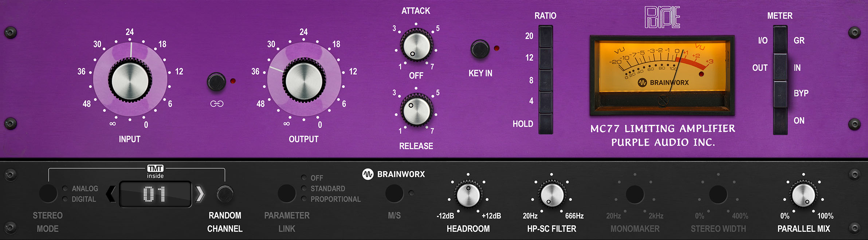
Task: Click the +12dB headroom label
Action: pos(491,216)
